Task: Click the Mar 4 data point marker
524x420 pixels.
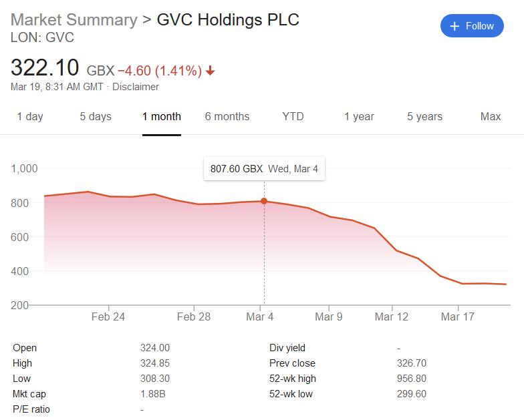Action: click(x=264, y=201)
